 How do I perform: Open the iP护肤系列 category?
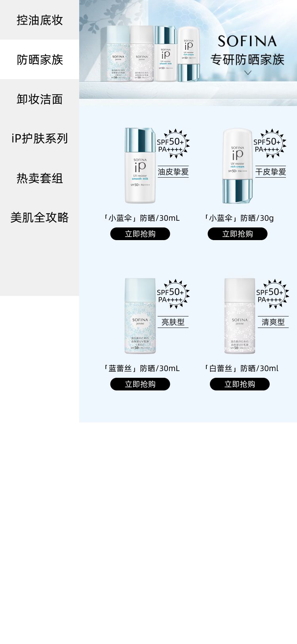pos(40,138)
